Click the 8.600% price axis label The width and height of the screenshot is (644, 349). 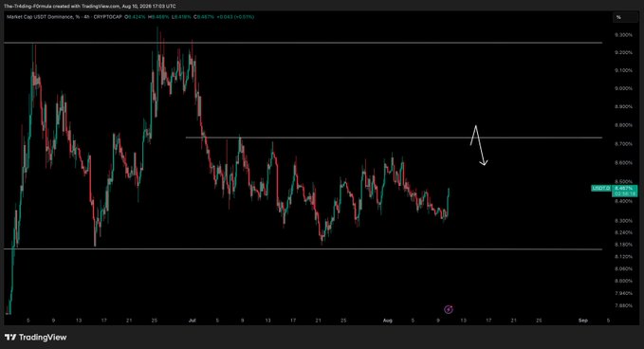623,163
